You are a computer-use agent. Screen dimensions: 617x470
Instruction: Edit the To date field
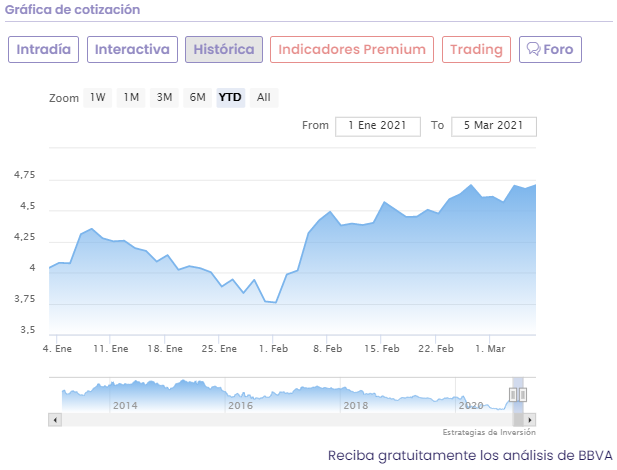pos(494,126)
